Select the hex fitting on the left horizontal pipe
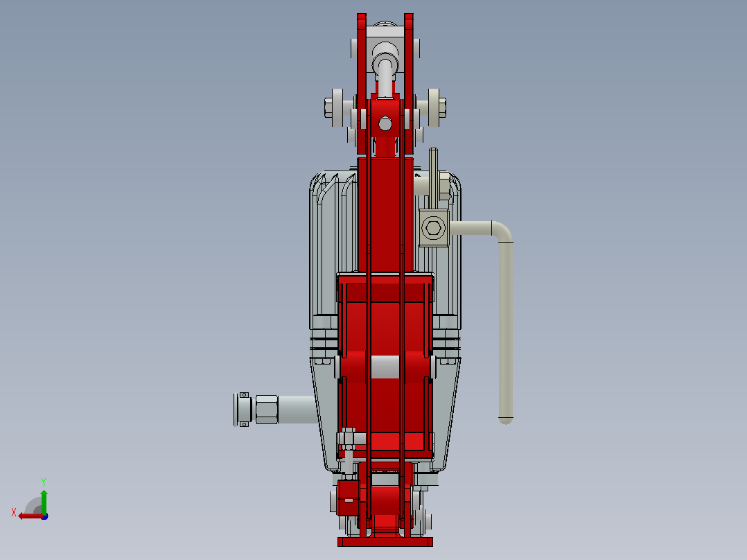Image resolution: width=747 pixels, height=560 pixels. (267, 410)
